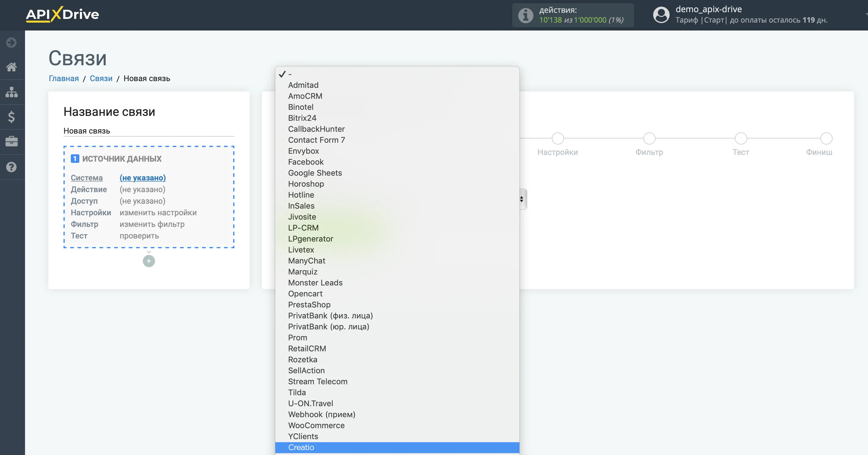Select Prom option
This screenshot has width=868, height=455.
(397, 338)
